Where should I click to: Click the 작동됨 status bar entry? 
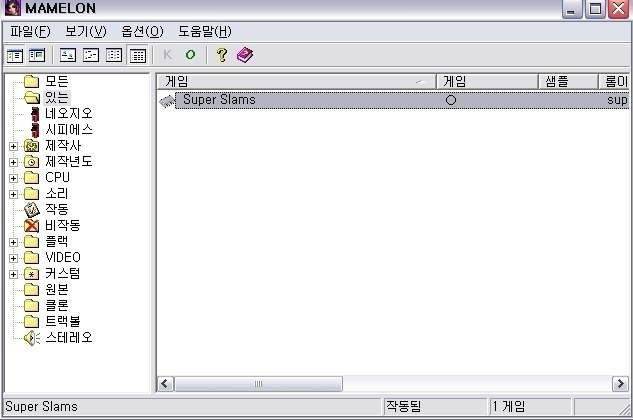point(403,406)
